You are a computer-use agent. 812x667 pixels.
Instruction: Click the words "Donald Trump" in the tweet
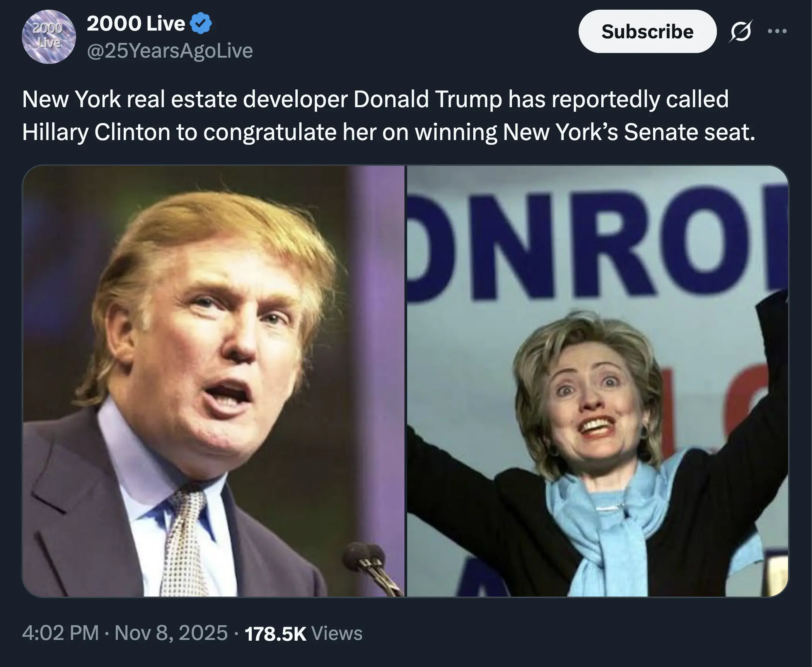[x=427, y=99]
